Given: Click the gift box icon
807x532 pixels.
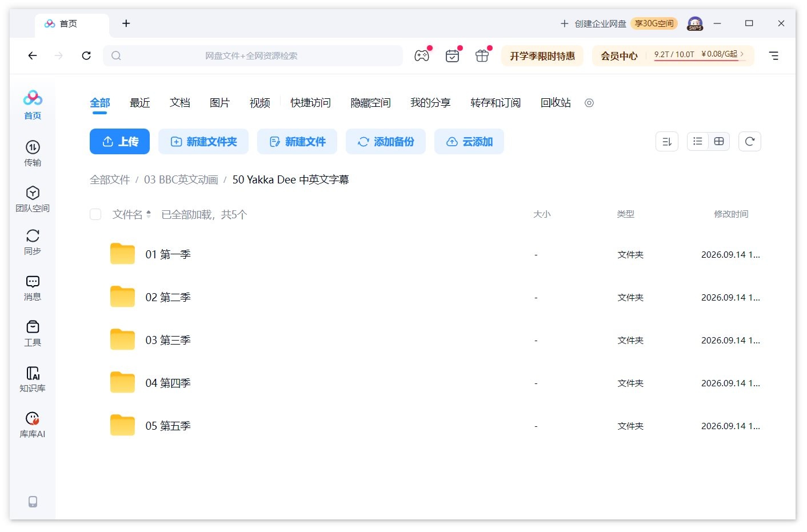Looking at the screenshot, I should pos(482,55).
